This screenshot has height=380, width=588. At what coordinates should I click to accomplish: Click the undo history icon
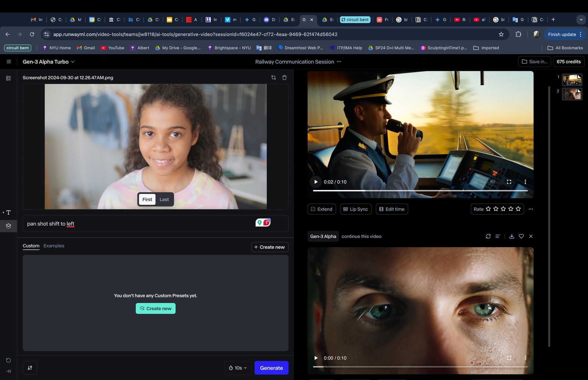8,360
